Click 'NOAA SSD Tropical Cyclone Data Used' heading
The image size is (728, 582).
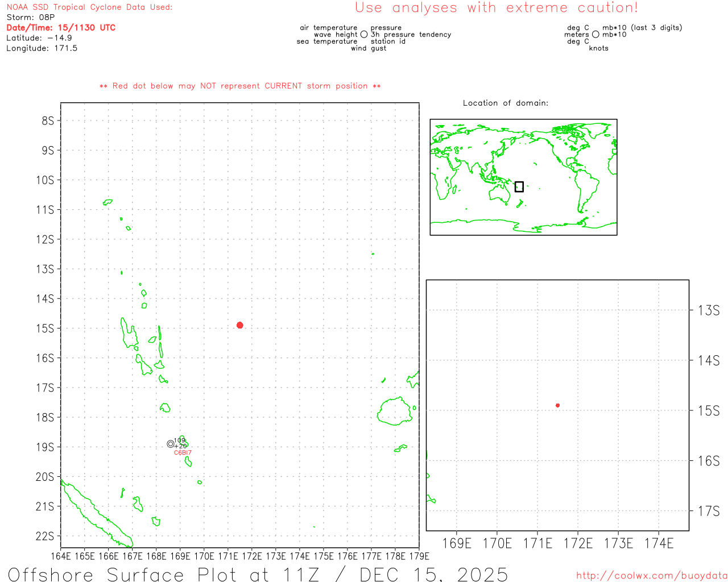pyautogui.click(x=89, y=7)
